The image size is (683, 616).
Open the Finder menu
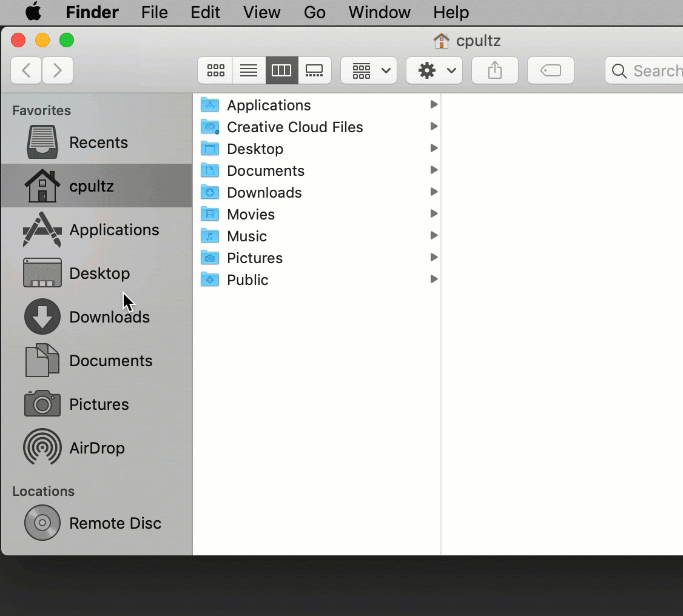pyautogui.click(x=92, y=12)
